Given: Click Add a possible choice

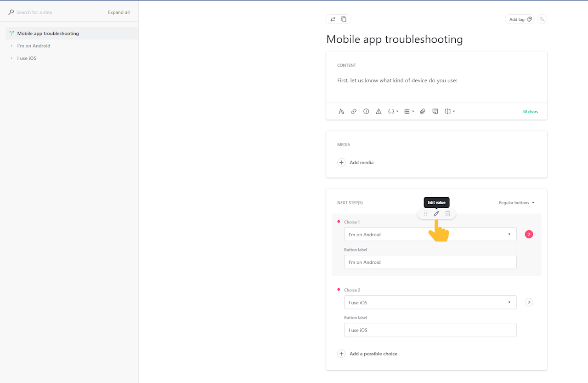Looking at the screenshot, I should tap(373, 354).
